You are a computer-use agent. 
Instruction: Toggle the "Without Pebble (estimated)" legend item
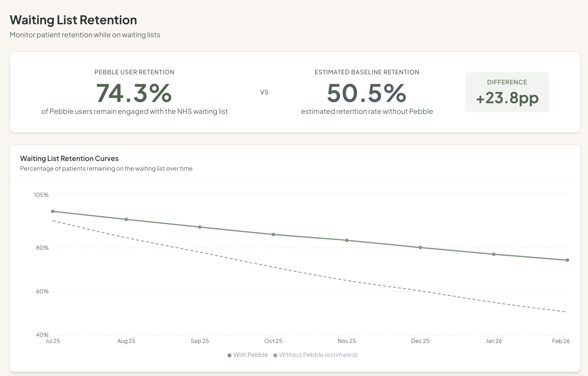tap(317, 355)
